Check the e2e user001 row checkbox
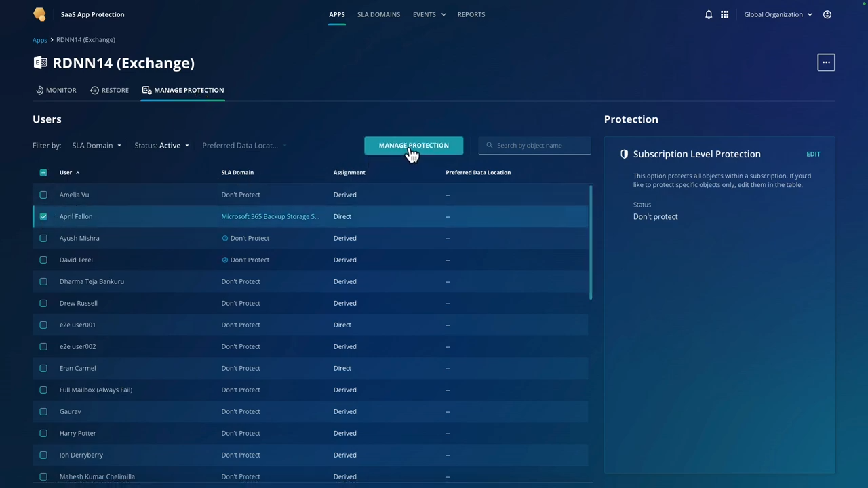 coord(43,325)
